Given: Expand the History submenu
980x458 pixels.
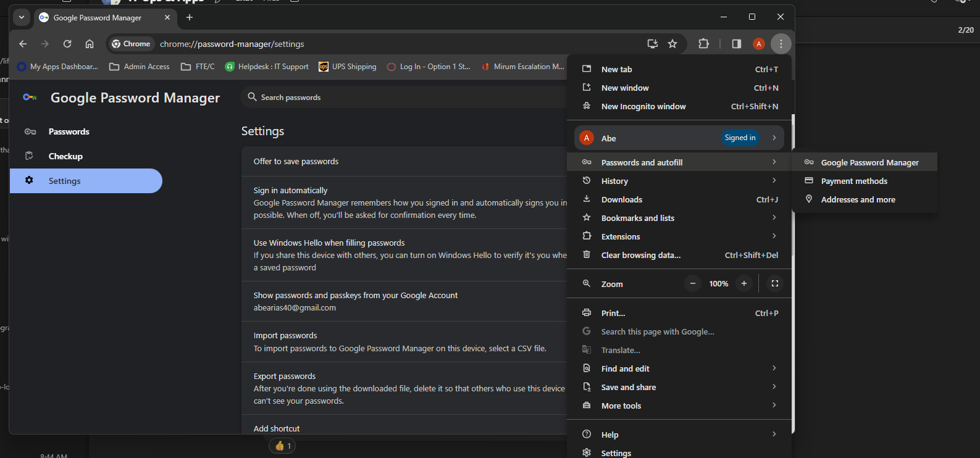Looking at the screenshot, I should 679,181.
